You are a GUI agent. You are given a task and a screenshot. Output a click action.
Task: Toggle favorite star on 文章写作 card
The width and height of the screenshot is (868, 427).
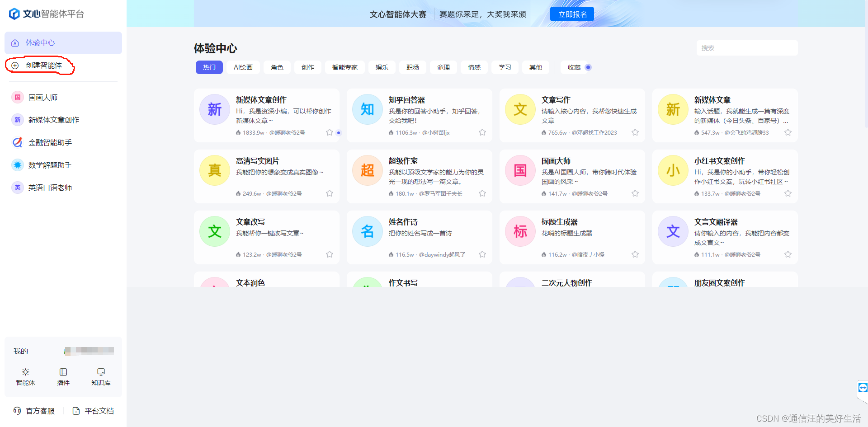click(635, 132)
